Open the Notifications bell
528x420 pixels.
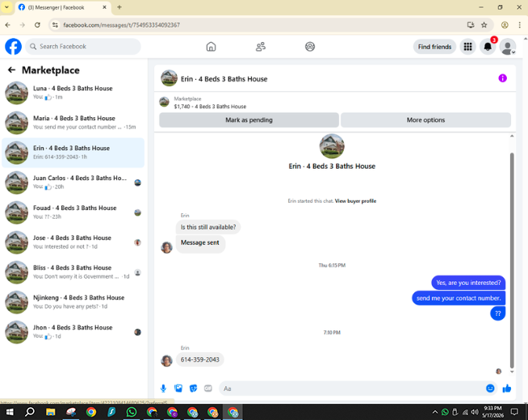tap(488, 47)
